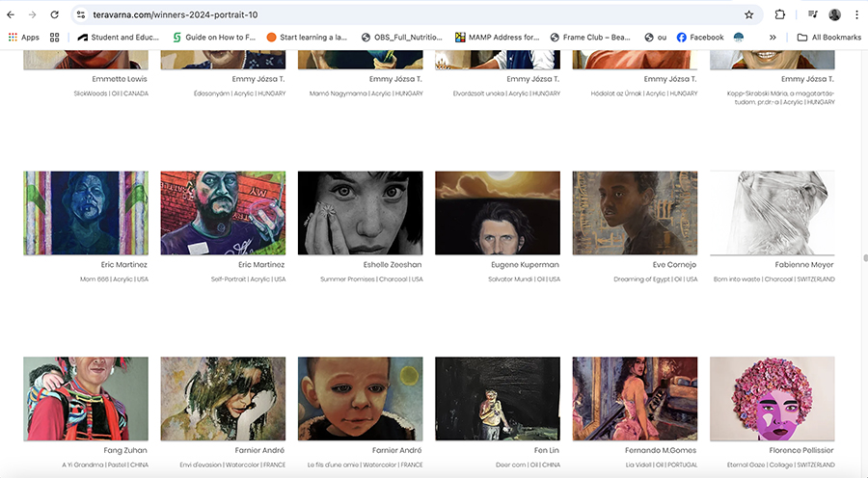Click caption 'Summer Promises | Charcoal | USA'
The image size is (868, 478).
coord(371,279)
